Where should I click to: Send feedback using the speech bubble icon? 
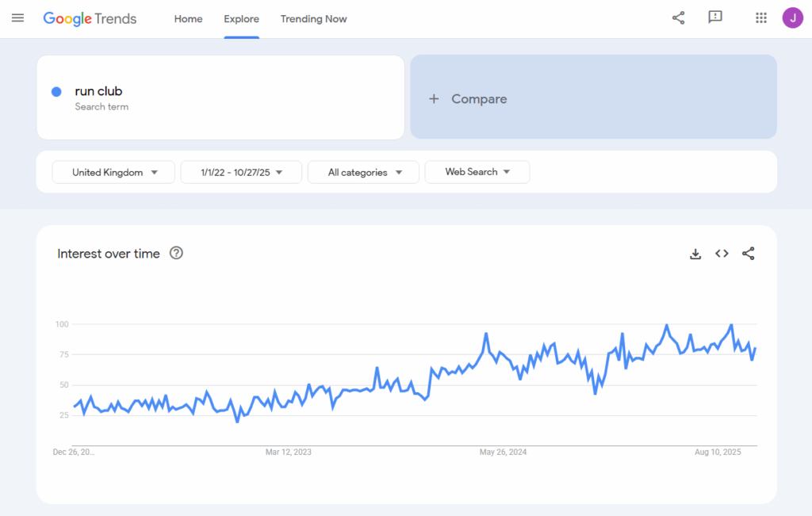tap(715, 17)
